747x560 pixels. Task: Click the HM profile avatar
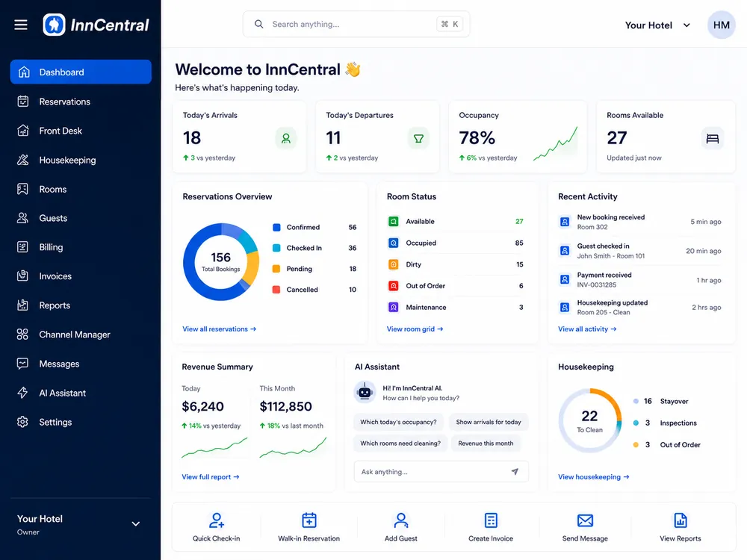(x=722, y=25)
